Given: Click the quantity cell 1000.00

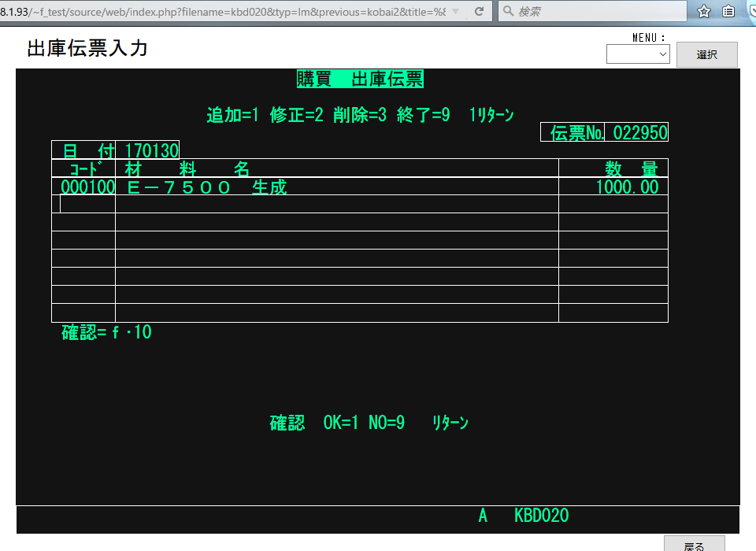Looking at the screenshot, I should (627, 187).
